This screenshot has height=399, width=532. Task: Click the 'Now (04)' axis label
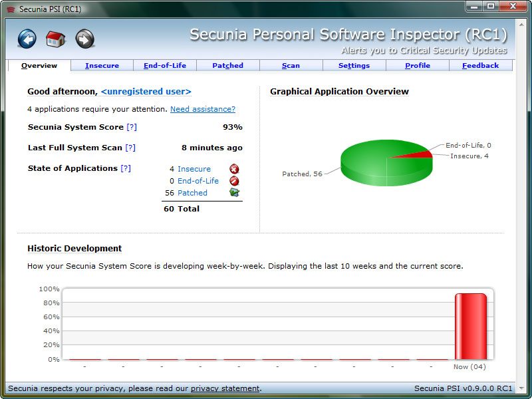pyautogui.click(x=470, y=367)
